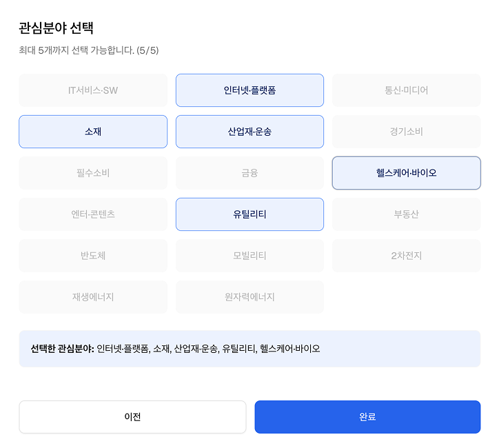Choose the 경기소비 chip
Image resolution: width=499 pixels, height=448 pixels.
[406, 132]
